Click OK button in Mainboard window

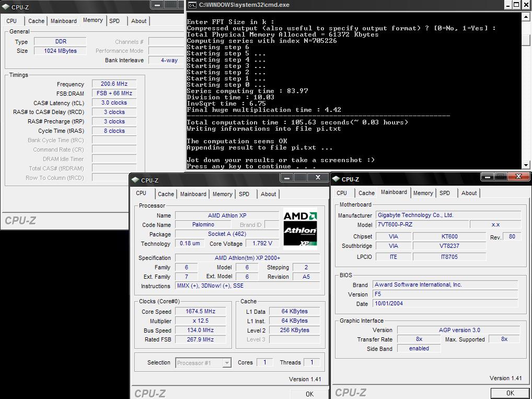(510, 393)
